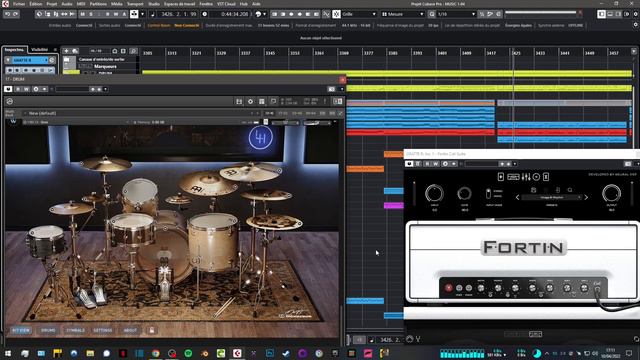Open the 1/16 quantize preset dropdown
This screenshot has width=640, height=360.
tap(456, 14)
